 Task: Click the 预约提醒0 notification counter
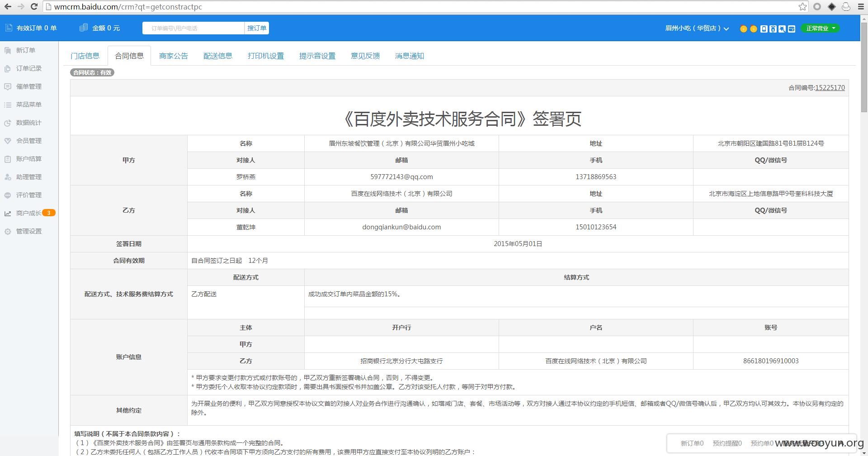[727, 443]
